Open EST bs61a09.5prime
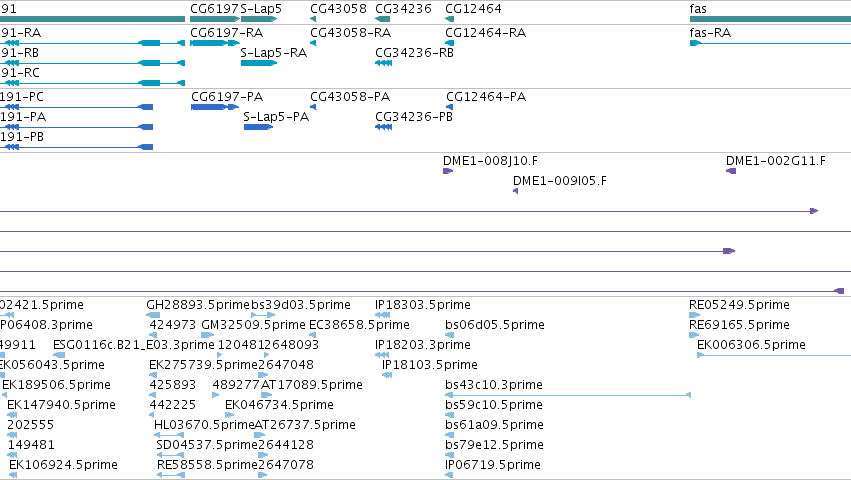 494,425
